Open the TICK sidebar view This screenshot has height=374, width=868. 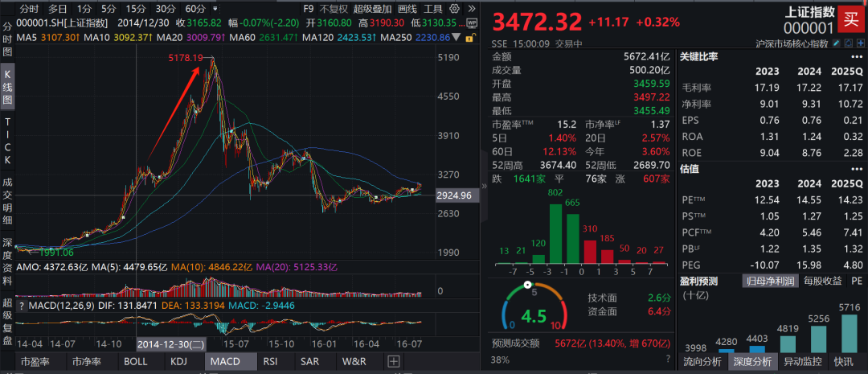click(x=7, y=140)
